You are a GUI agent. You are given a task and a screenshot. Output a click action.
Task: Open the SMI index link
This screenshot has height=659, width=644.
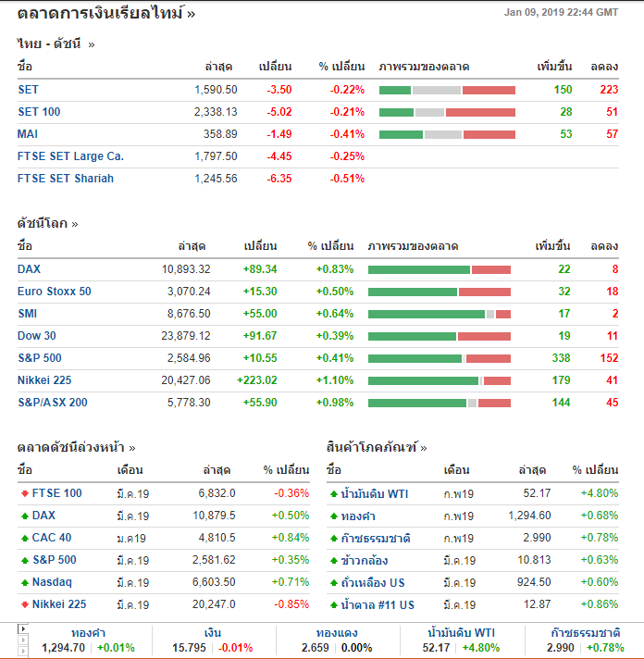pyautogui.click(x=28, y=314)
